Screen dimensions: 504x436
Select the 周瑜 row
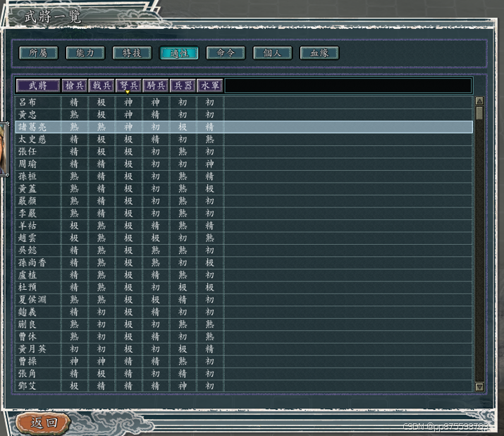244,164
